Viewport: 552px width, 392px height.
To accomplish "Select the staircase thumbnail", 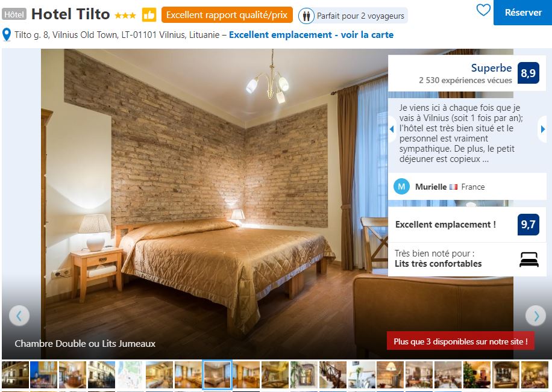I will coord(333,375).
